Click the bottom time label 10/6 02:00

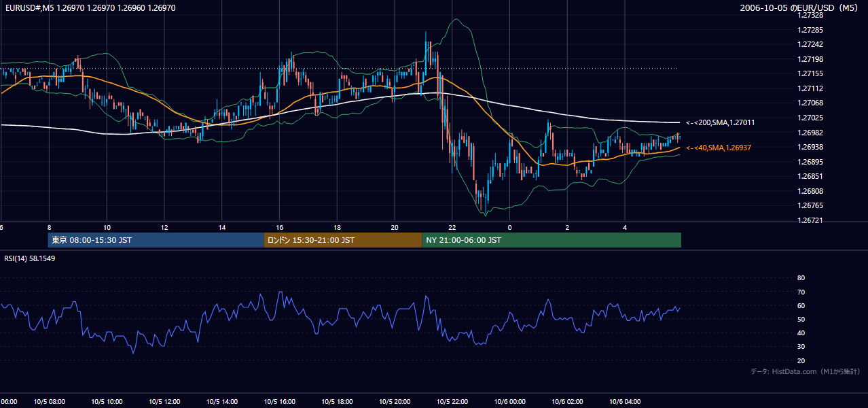tap(568, 402)
